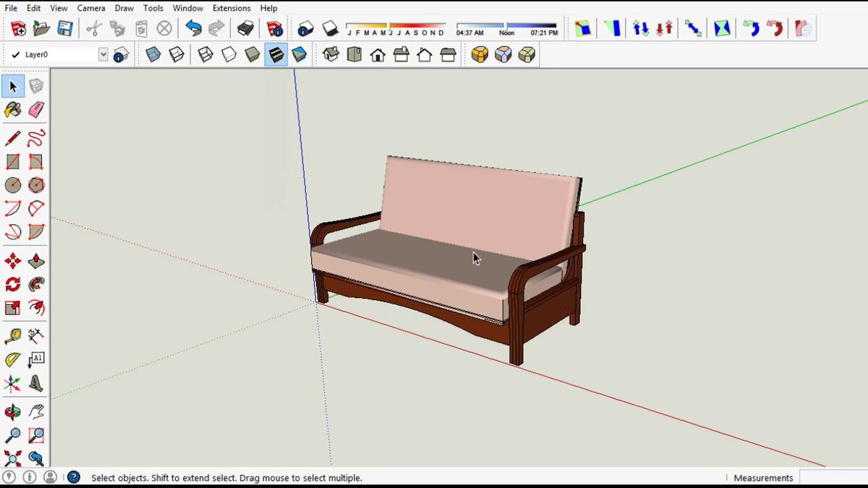Select the pink Eraser tool

[36, 110]
